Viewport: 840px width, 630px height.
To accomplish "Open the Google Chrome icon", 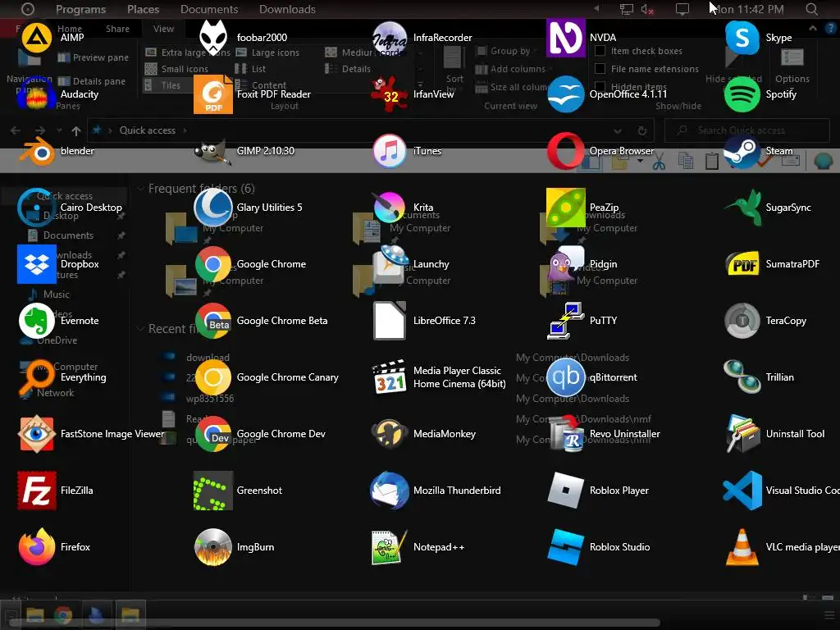I will 212,264.
